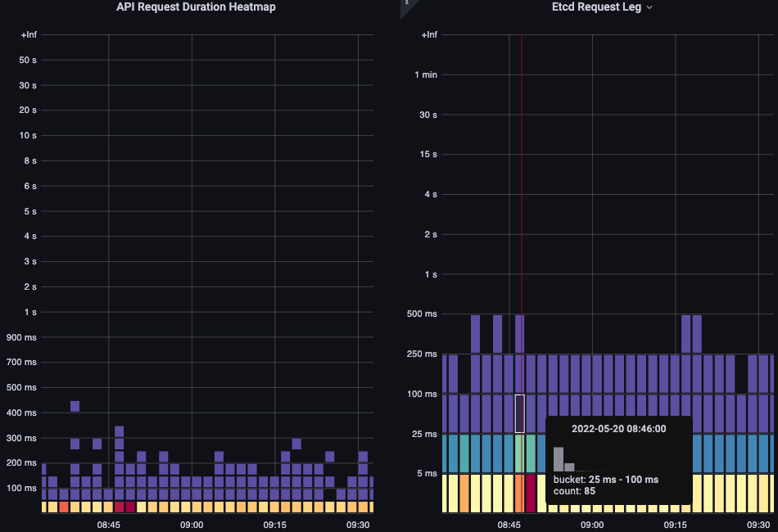778x532 pixels.
Task: Select the highlighted 25 ms - 100 ms bucket cell
Action: (521, 413)
